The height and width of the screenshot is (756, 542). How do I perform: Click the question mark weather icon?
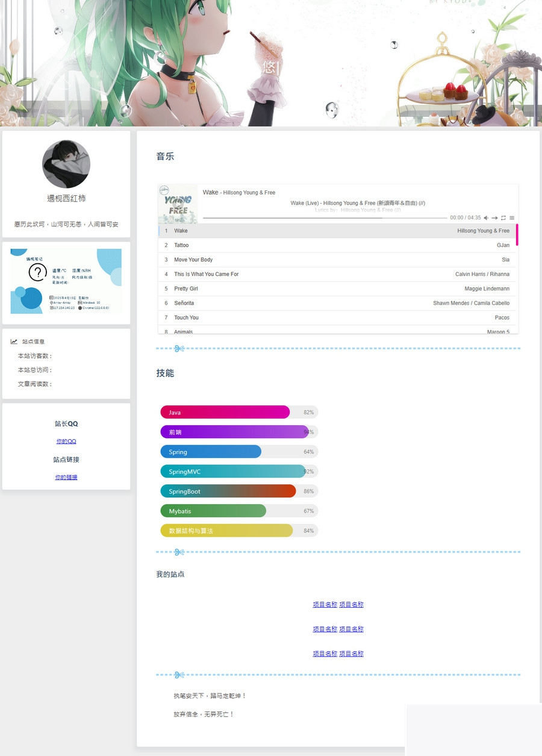(x=37, y=272)
